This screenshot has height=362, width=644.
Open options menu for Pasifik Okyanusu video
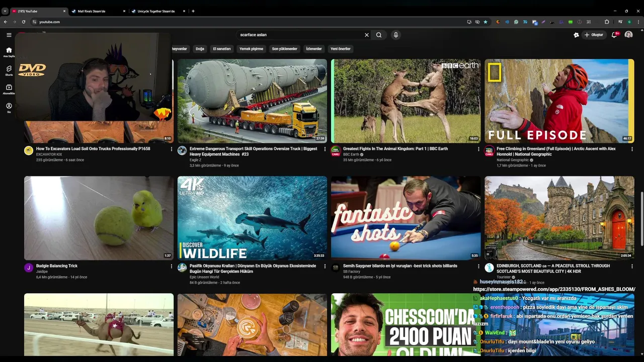(x=325, y=266)
